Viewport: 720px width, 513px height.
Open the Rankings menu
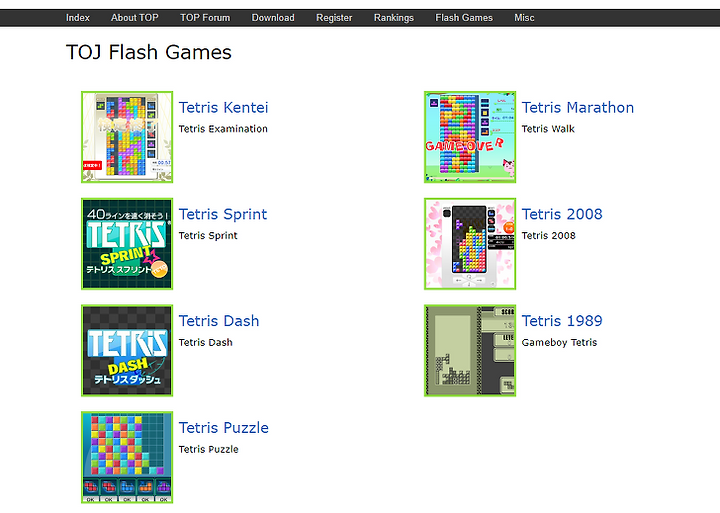pos(394,18)
